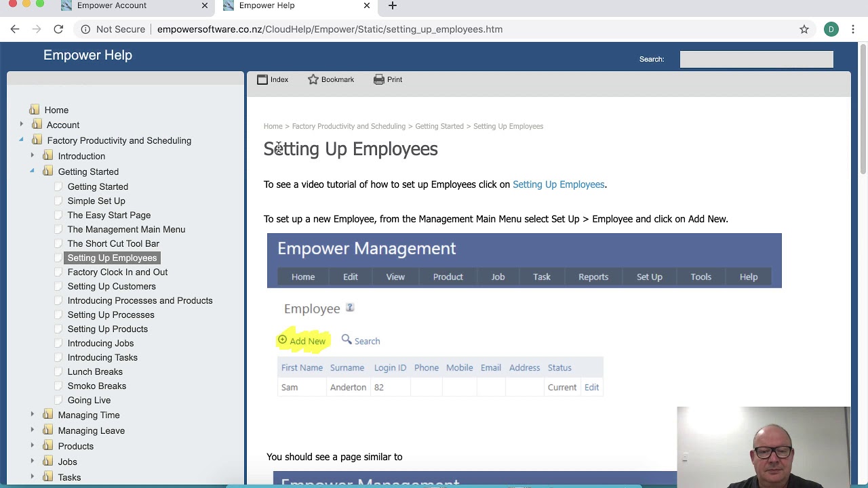Bookmark page using address bar star
Screen dimensions: 868x488
804,29
